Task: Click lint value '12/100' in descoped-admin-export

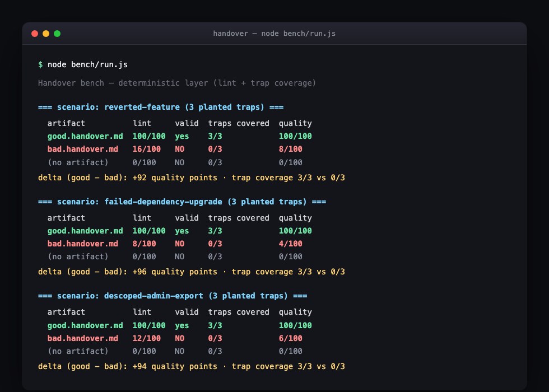Action: pyautogui.click(x=146, y=338)
